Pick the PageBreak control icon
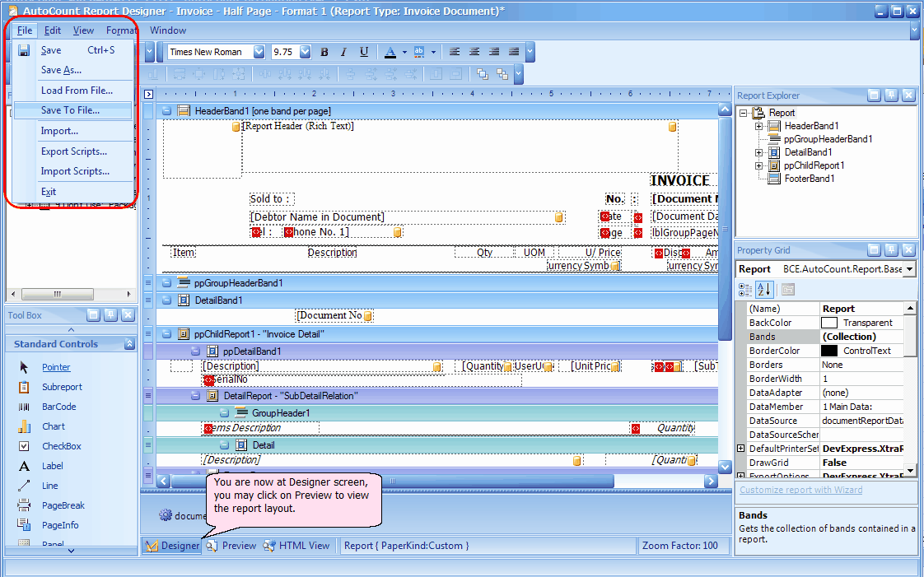 (x=24, y=505)
